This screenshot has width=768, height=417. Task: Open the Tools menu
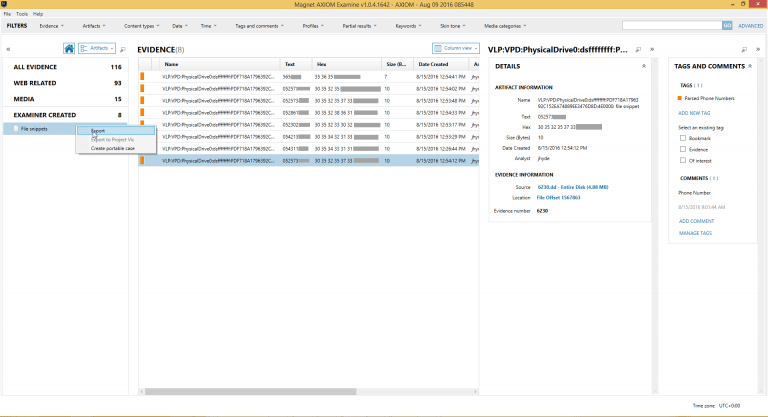22,14
